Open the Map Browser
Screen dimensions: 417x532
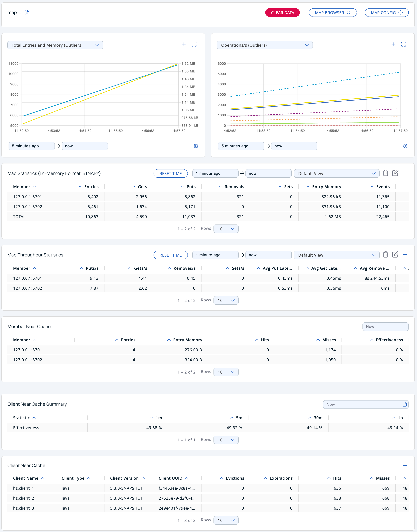point(333,13)
